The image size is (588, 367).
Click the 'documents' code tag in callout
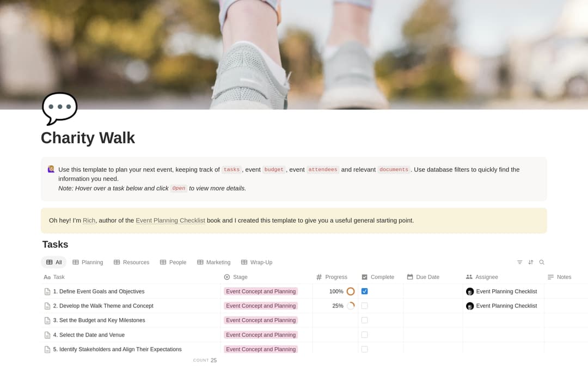[x=394, y=169]
